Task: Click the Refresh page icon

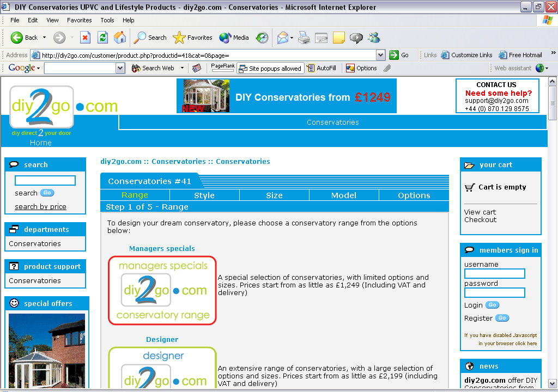Action: 103,38
